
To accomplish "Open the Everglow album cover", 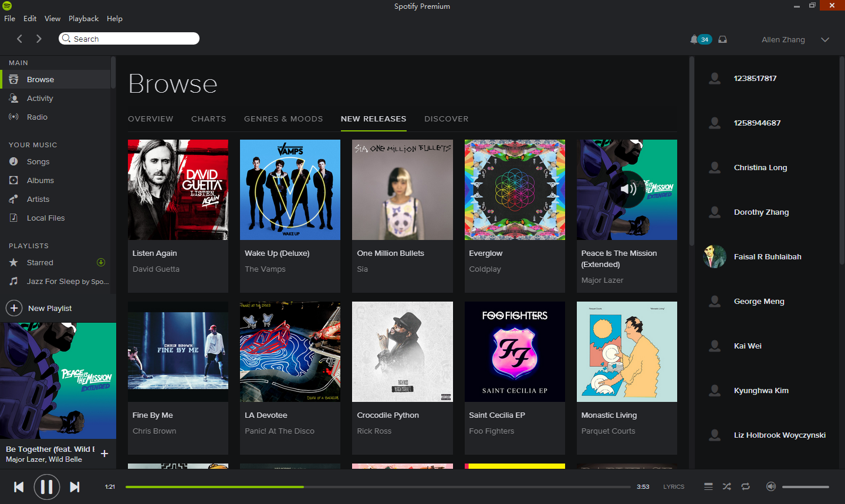I will pyautogui.click(x=515, y=190).
